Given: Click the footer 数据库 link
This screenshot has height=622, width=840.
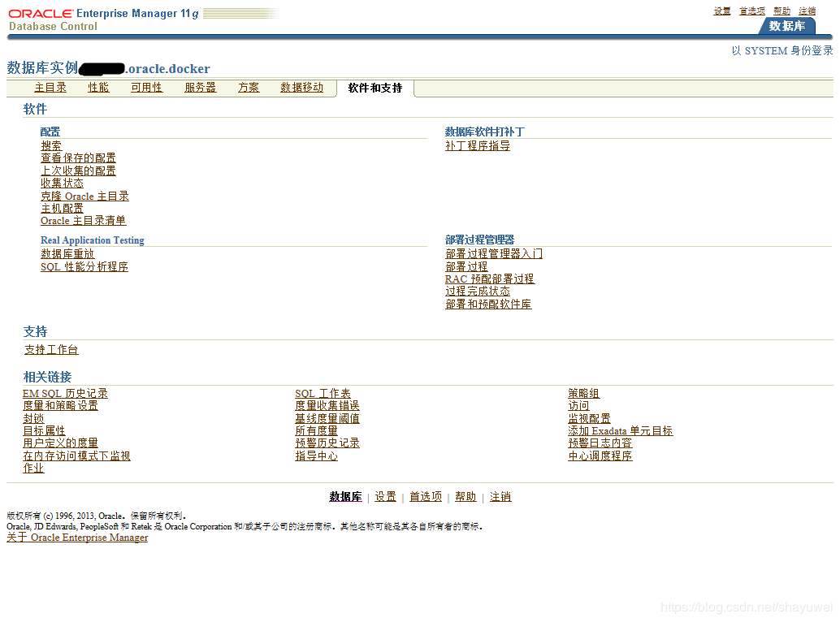Looking at the screenshot, I should click(x=345, y=497).
